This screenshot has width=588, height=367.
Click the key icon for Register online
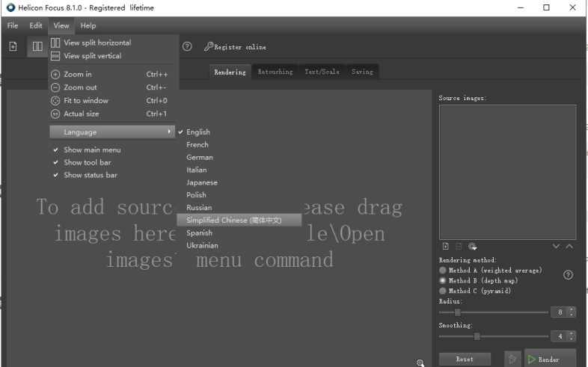pos(209,46)
